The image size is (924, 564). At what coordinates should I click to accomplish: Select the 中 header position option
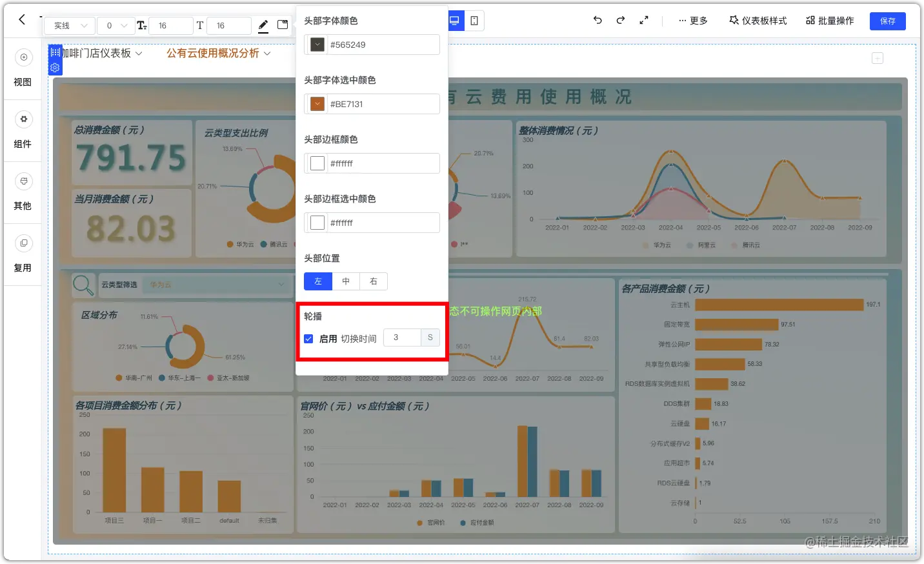pyautogui.click(x=346, y=281)
